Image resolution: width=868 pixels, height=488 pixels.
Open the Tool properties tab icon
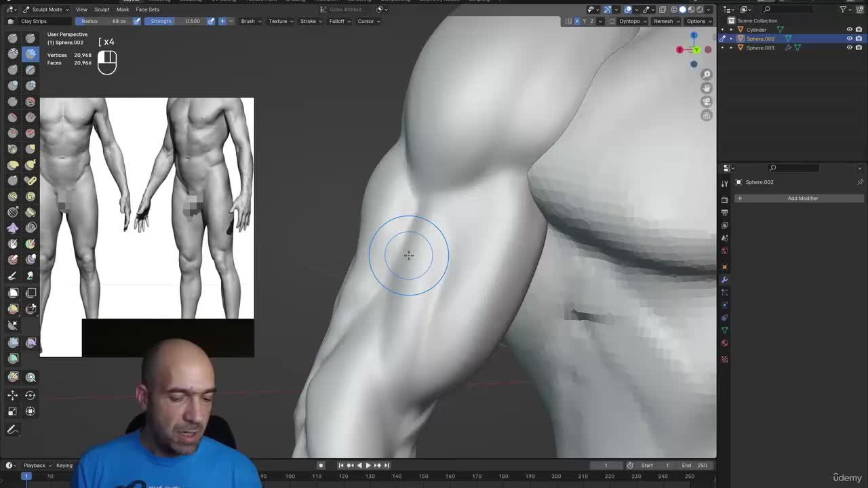click(724, 184)
